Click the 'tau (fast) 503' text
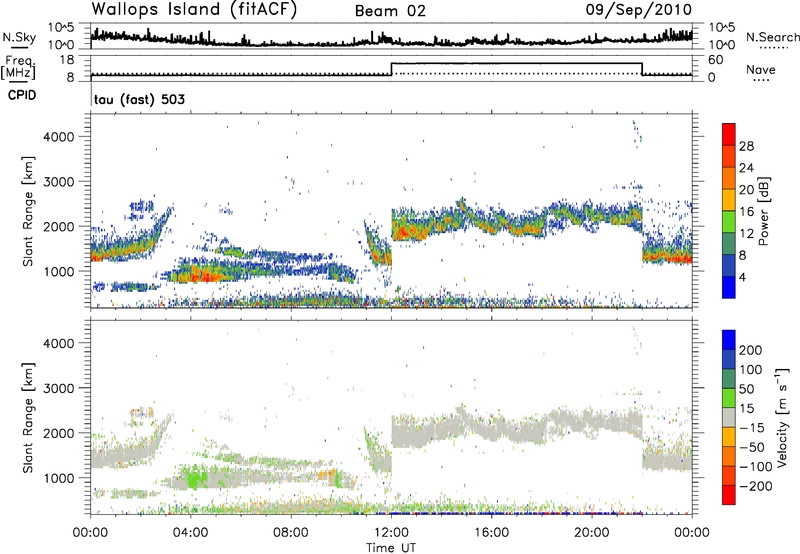Screen dimensions: 800x554 point(139,99)
